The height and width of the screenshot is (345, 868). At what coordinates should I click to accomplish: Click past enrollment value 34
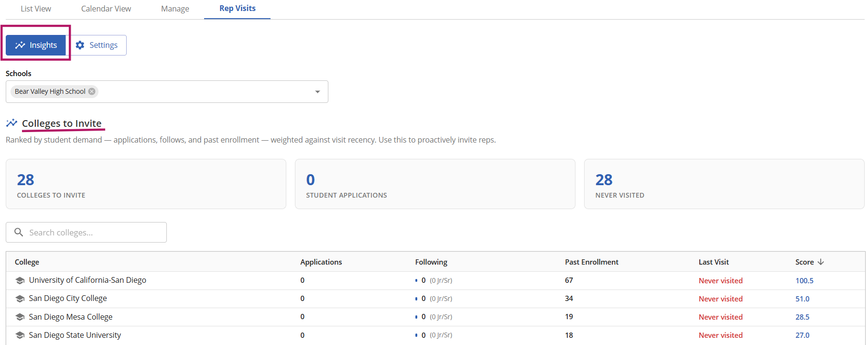click(x=569, y=298)
